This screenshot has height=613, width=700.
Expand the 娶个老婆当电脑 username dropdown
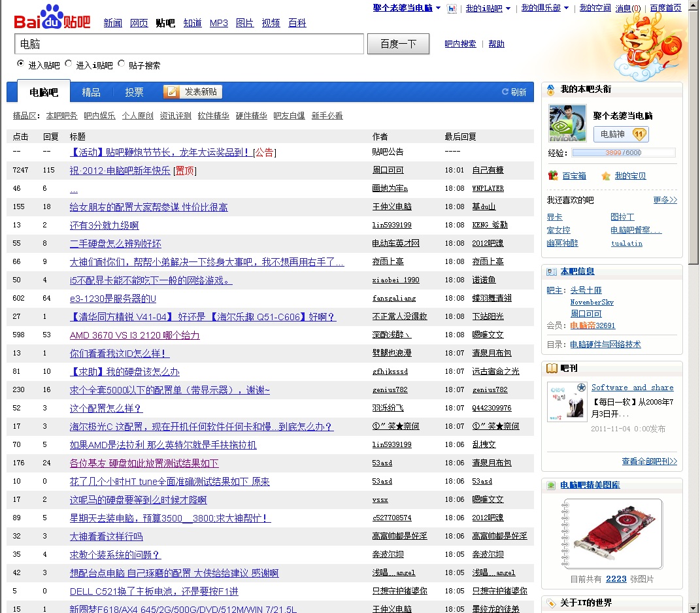438,8
